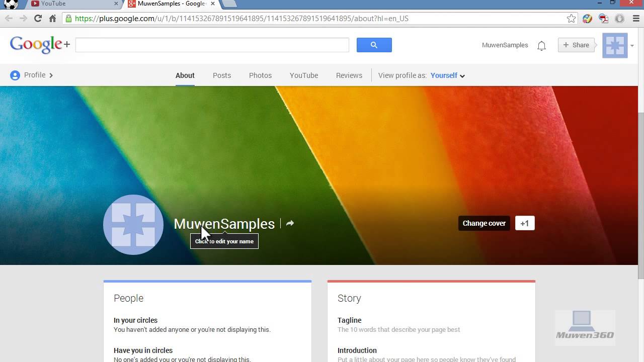The height and width of the screenshot is (362, 644).
Task: Open the Photos tab
Action: click(260, 75)
